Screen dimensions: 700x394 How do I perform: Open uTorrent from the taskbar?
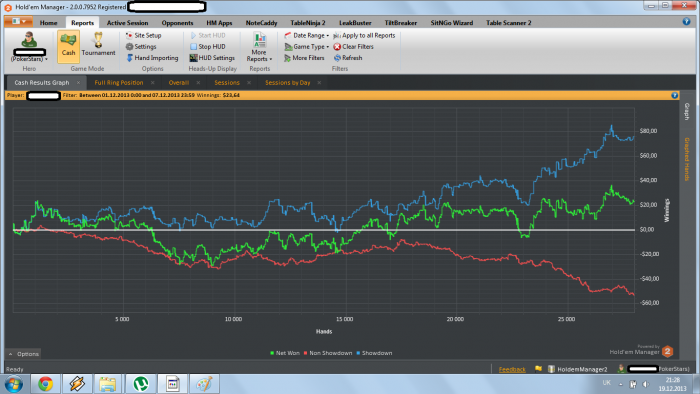point(141,384)
